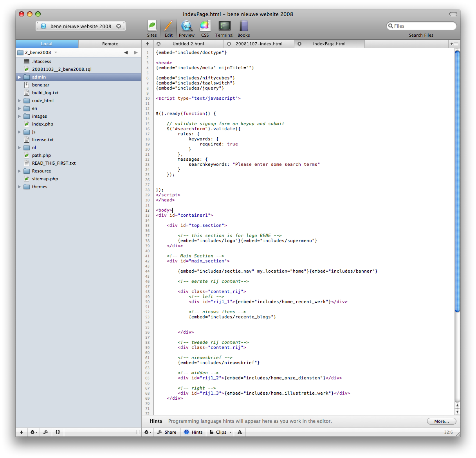
Task: Click the More... button in Hints
Action: point(442,421)
